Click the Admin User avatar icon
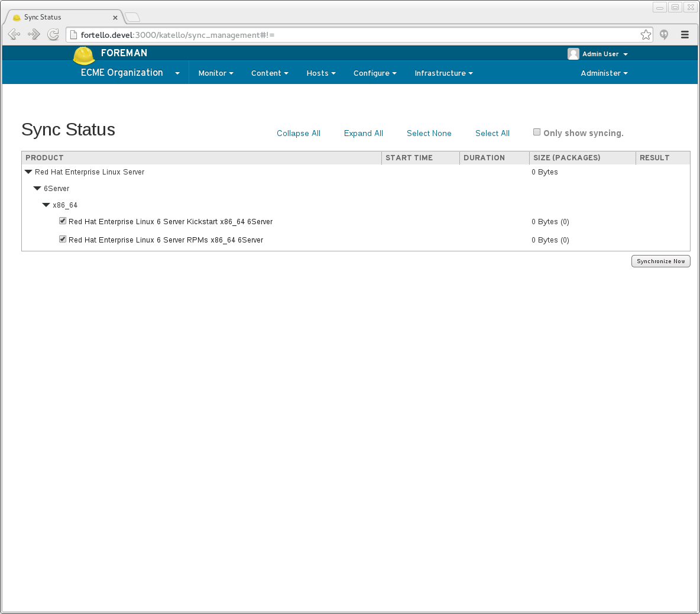 click(x=573, y=54)
